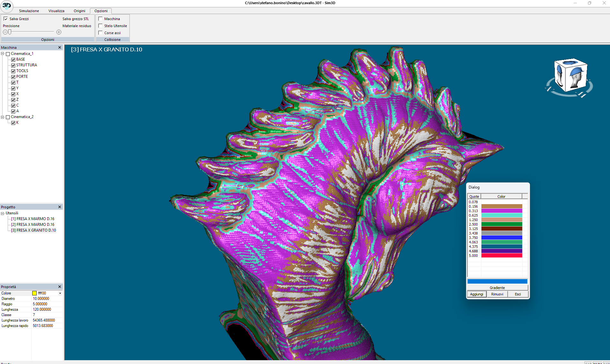The height and width of the screenshot is (364, 610).
Task: Click the yellow Colore swatch
Action: click(x=34, y=293)
